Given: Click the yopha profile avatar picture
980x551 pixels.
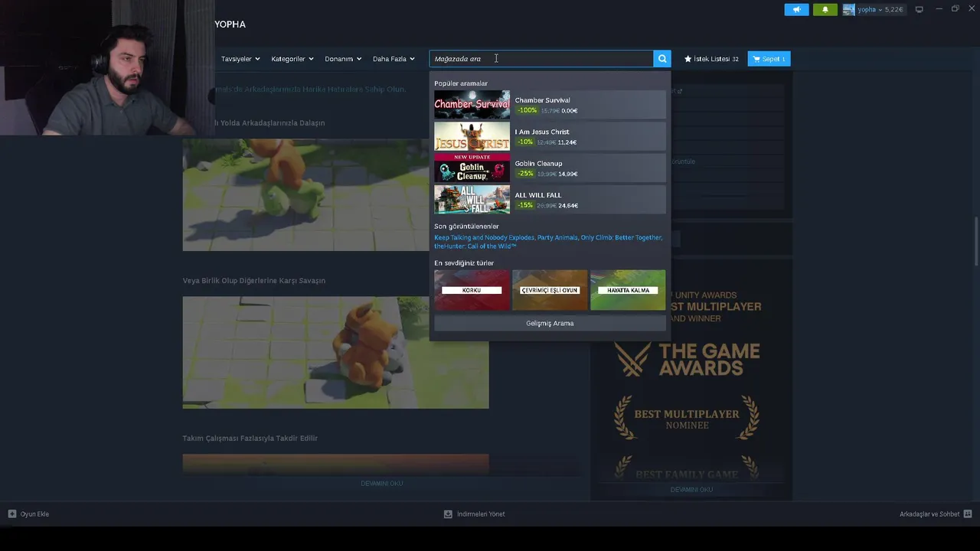Looking at the screenshot, I should coord(848,9).
